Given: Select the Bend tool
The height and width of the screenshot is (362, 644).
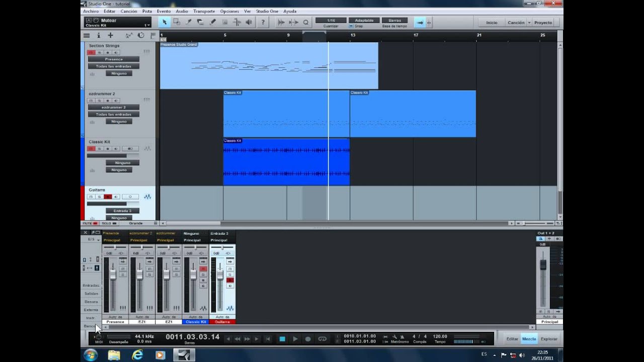Looking at the screenshot, I should (x=236, y=22).
